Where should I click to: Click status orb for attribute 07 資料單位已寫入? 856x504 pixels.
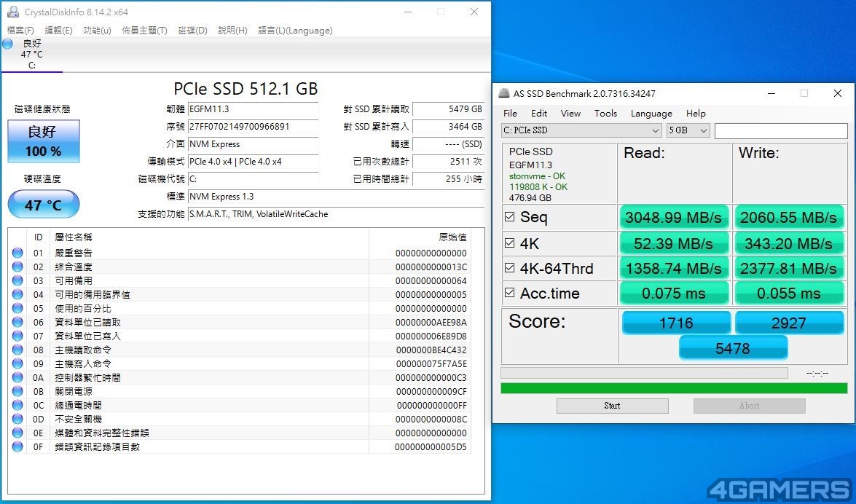[x=17, y=336]
